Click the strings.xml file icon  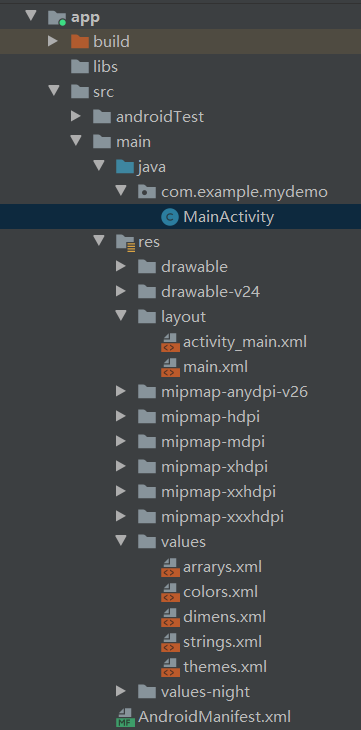pos(170,642)
